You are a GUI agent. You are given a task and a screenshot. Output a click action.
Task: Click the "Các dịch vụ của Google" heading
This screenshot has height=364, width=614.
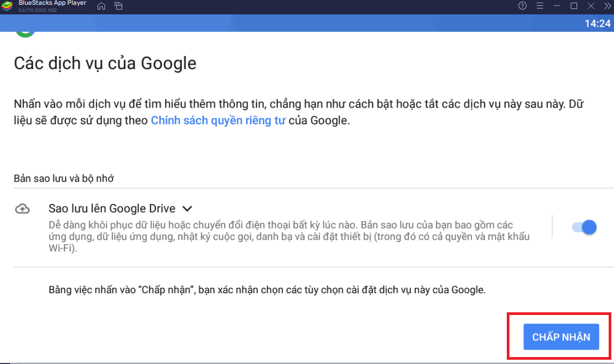click(105, 63)
